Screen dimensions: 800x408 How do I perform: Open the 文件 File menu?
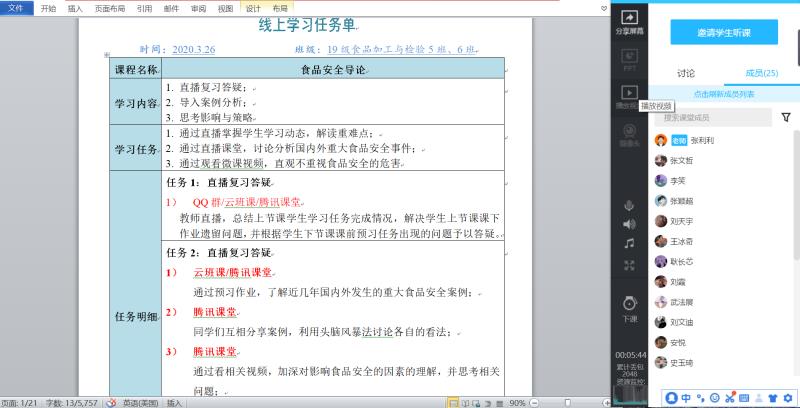coord(18,7)
